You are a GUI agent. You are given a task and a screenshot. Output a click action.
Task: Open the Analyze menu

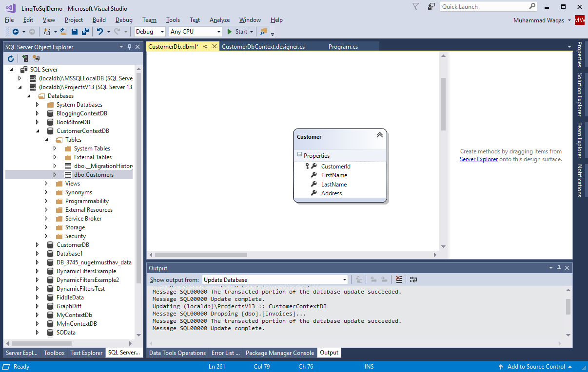click(x=219, y=20)
